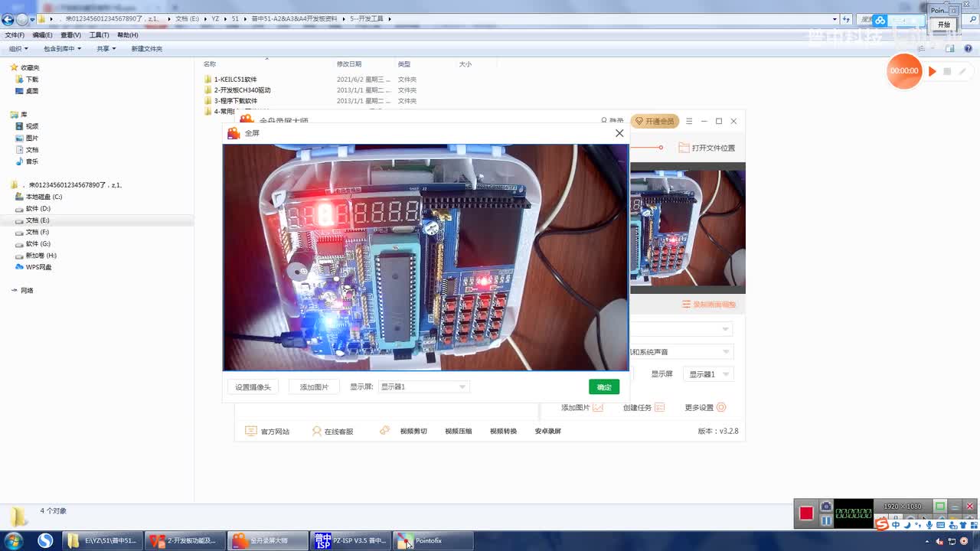Open 更多设置 gear in recorder
The height and width of the screenshot is (551, 980).
(x=705, y=408)
